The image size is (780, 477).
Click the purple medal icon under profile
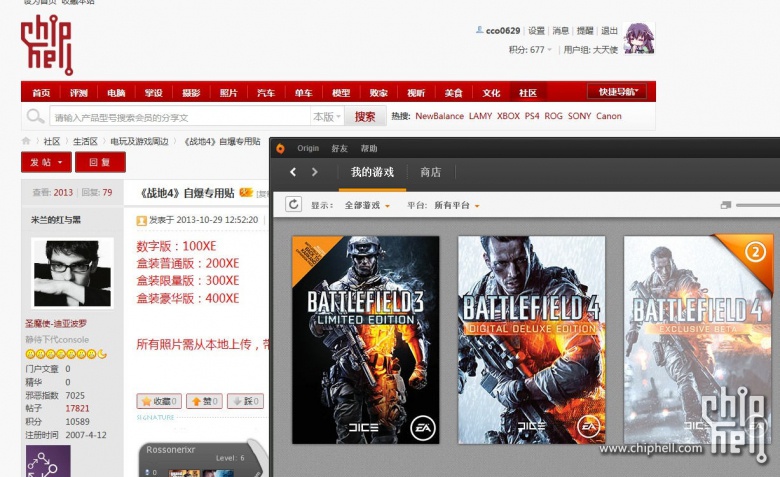(x=48, y=461)
